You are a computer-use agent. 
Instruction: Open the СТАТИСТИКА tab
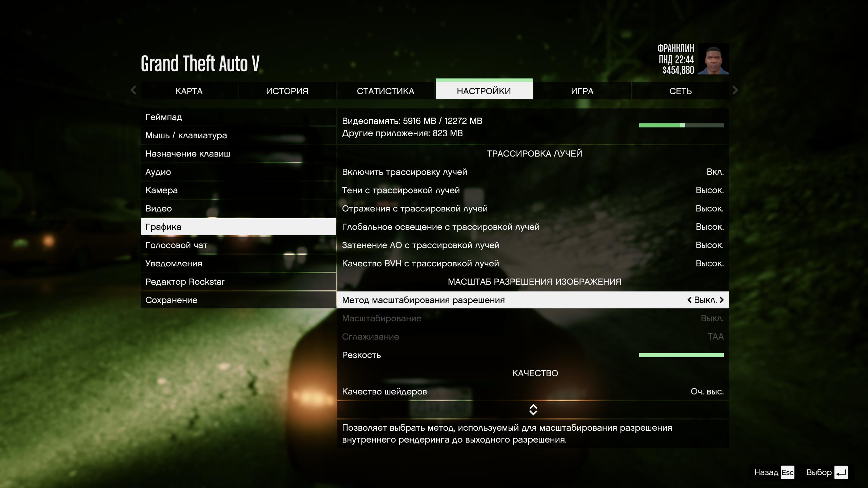pos(386,91)
